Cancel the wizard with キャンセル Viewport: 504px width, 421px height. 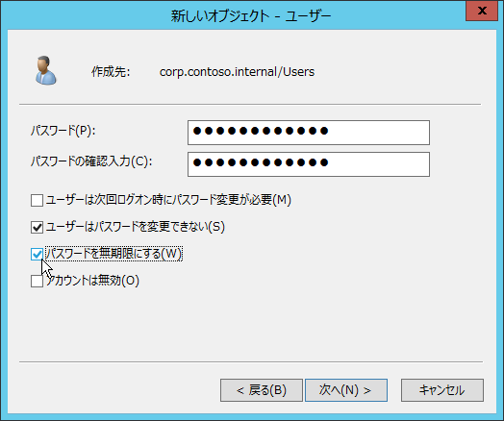click(442, 390)
